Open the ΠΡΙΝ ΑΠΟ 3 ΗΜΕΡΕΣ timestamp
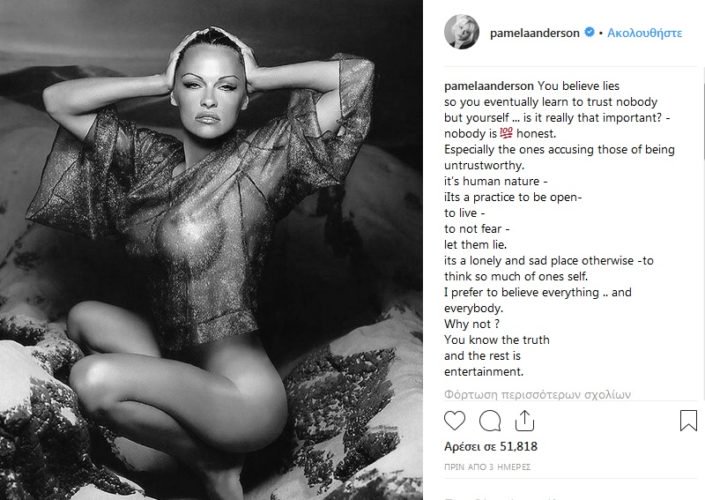 [x=487, y=467]
